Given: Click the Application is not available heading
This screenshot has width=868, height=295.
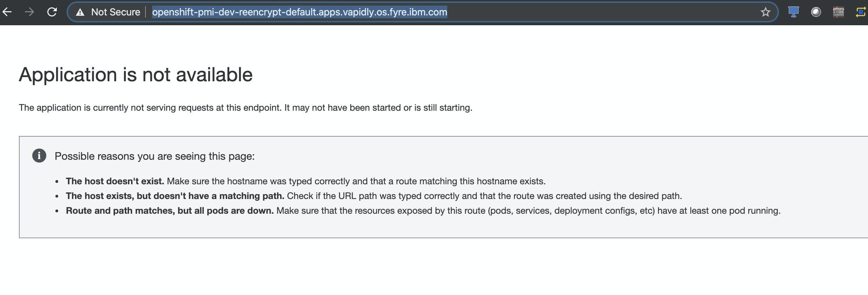Looking at the screenshot, I should pos(136,75).
